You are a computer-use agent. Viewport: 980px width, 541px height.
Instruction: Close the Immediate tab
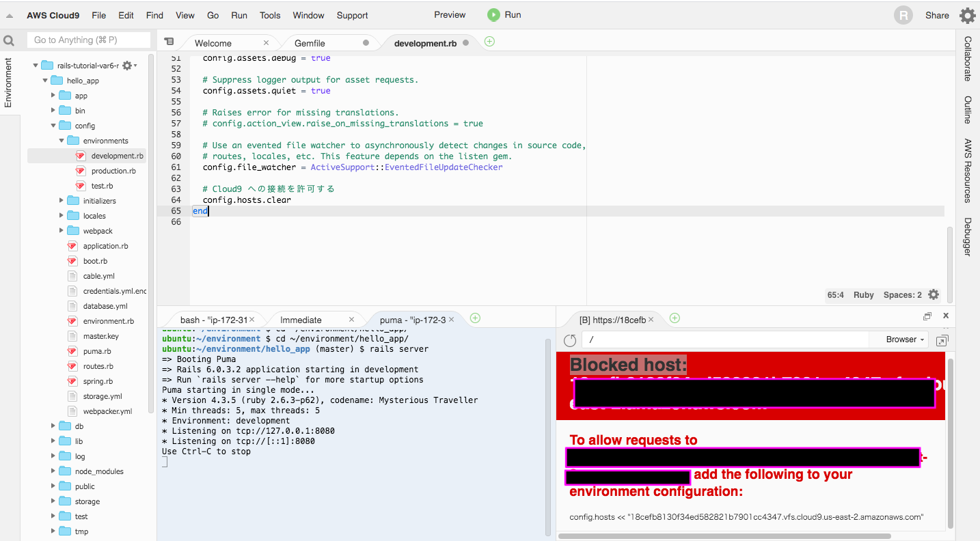(x=352, y=320)
